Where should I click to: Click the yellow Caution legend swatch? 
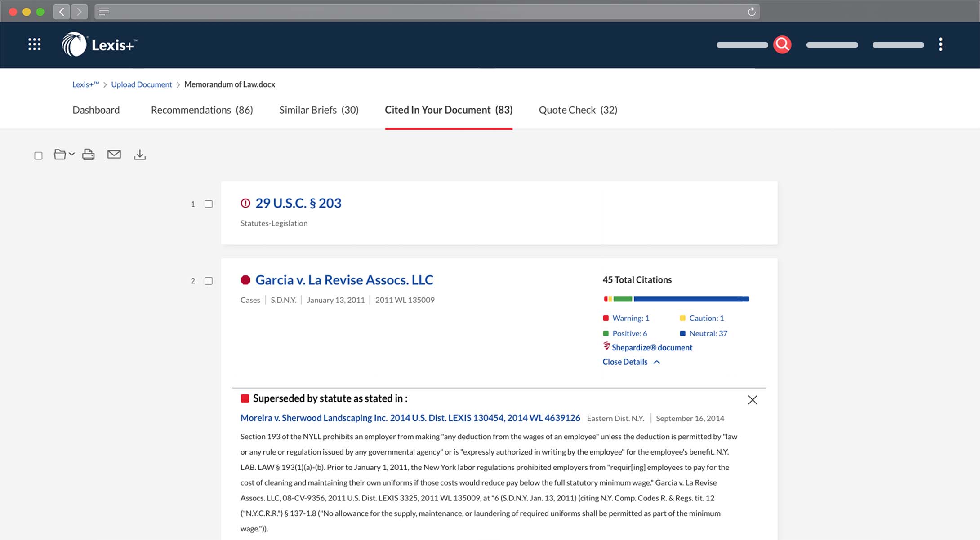(x=682, y=318)
